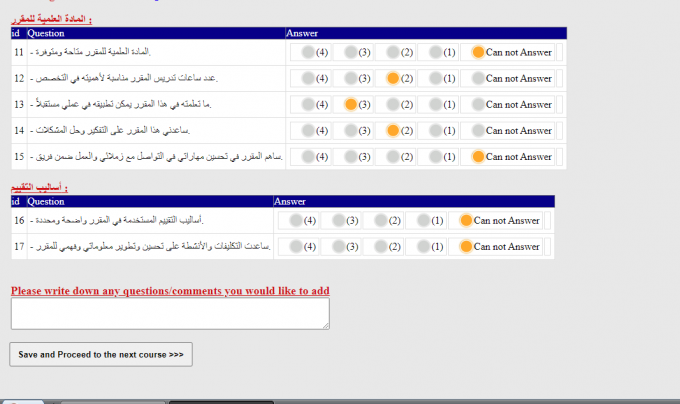Select rating (2) for question 14
This screenshot has width=680, height=404.
393,130
